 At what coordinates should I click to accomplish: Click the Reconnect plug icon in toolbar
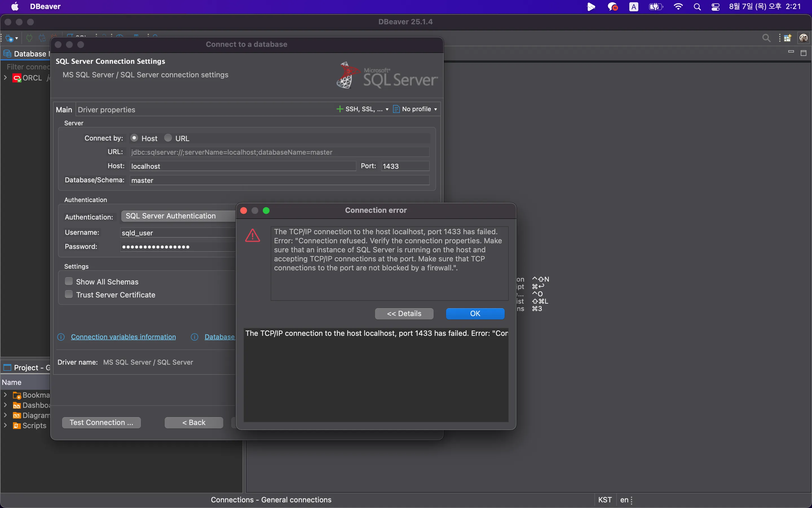tap(42, 38)
